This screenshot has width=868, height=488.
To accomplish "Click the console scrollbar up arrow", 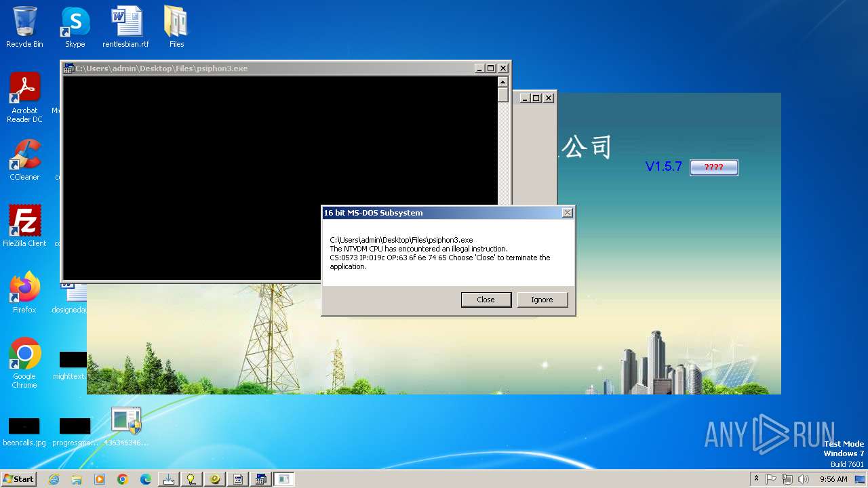I will pos(502,81).
